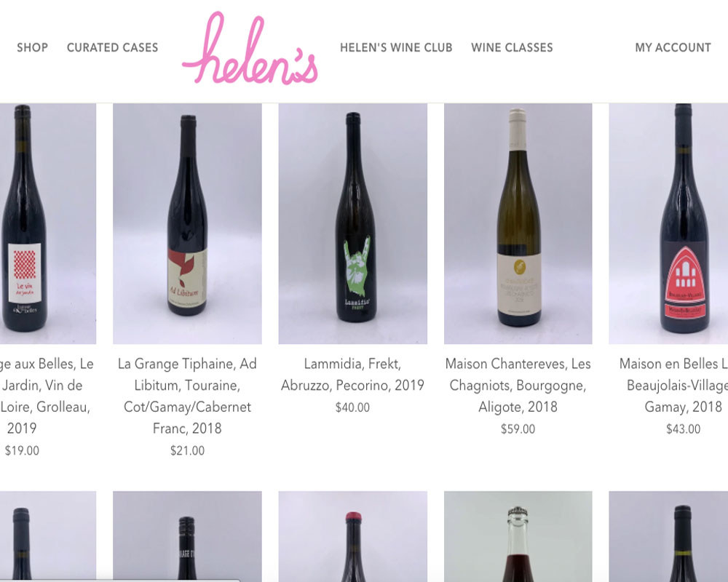This screenshot has height=582, width=728.
Task: Open Maison en Belles Lies Gamay title
Action: pos(673,386)
